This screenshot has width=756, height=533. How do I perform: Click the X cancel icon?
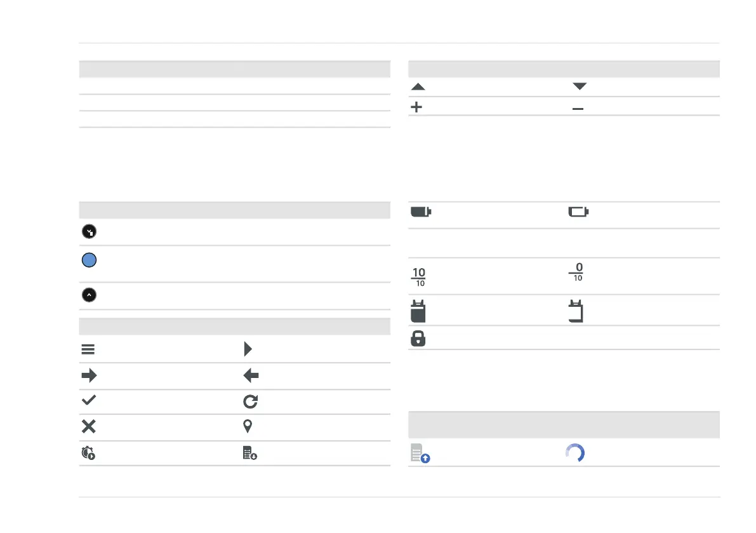click(89, 426)
